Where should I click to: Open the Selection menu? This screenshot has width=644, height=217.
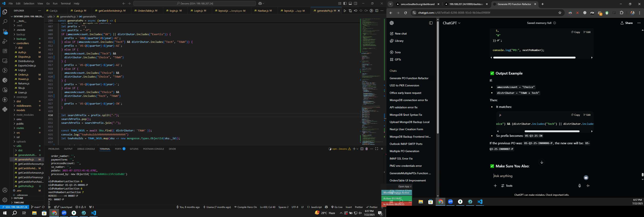[x=29, y=3]
